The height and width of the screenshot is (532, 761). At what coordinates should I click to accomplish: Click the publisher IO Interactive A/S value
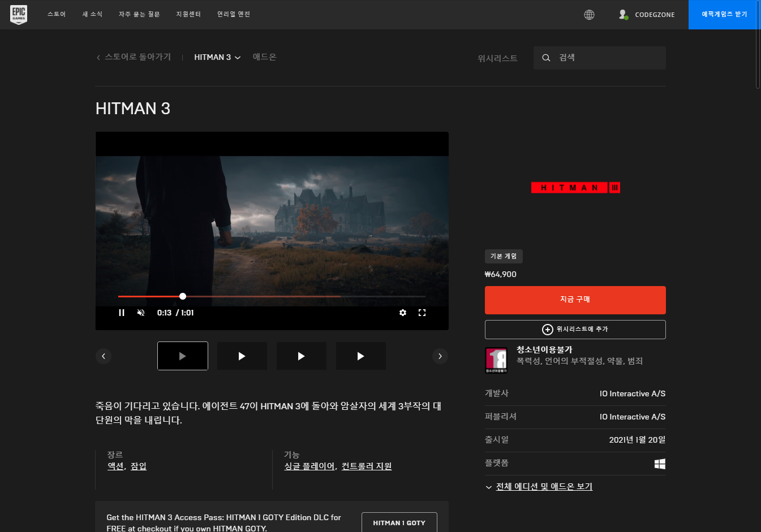click(633, 417)
